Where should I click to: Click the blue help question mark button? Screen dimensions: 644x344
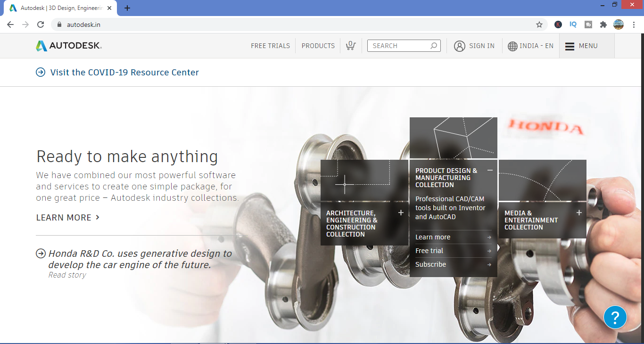click(x=615, y=317)
